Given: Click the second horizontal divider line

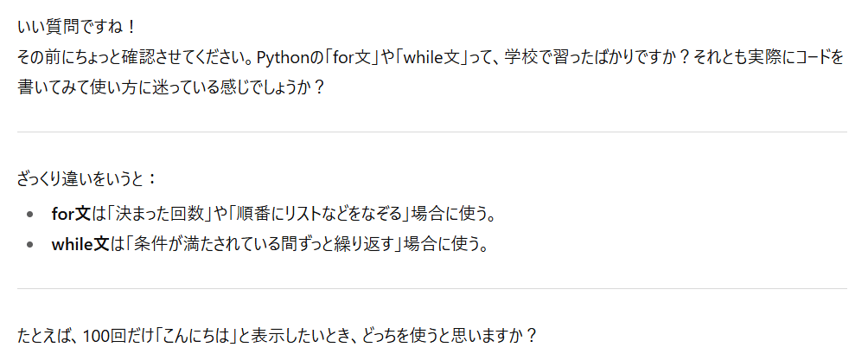Looking at the screenshot, I should tap(431, 288).
